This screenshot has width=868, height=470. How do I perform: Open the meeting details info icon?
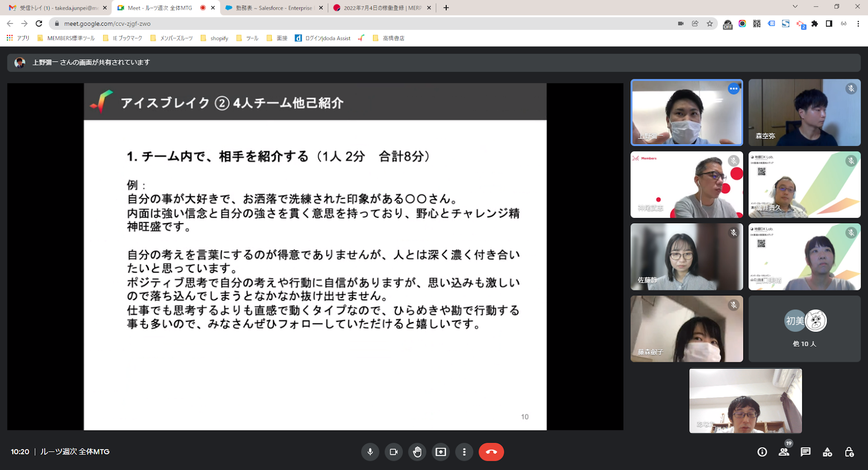[762, 452]
